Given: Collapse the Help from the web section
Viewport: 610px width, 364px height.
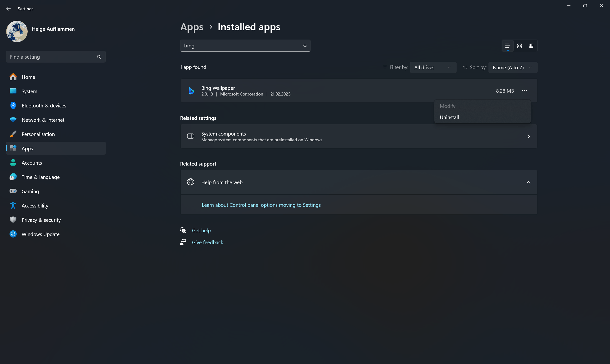Looking at the screenshot, I should point(528,182).
